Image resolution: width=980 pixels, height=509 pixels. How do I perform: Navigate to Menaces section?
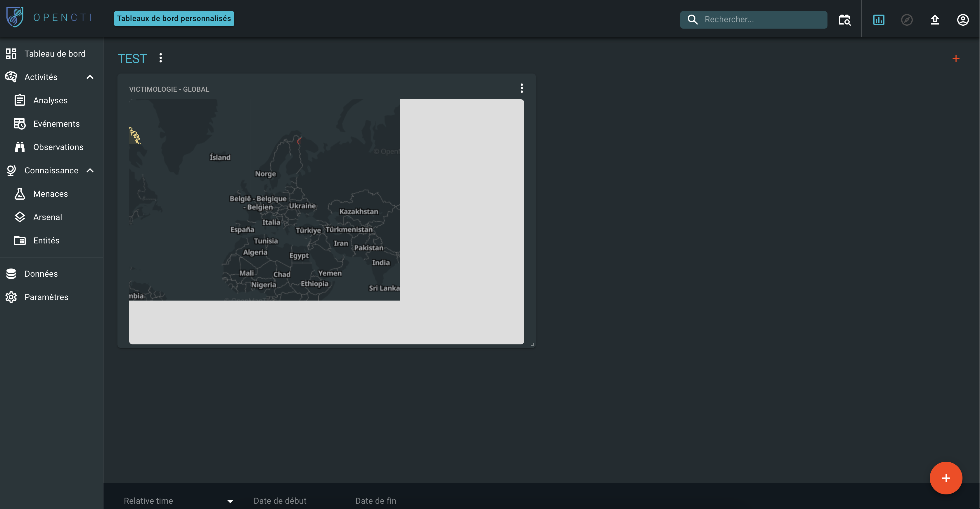tap(50, 194)
